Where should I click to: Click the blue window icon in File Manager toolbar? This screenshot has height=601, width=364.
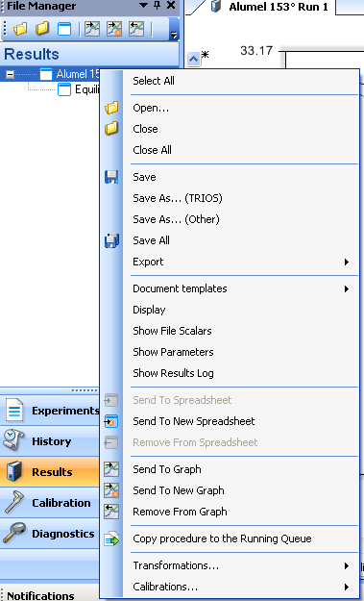[64, 29]
